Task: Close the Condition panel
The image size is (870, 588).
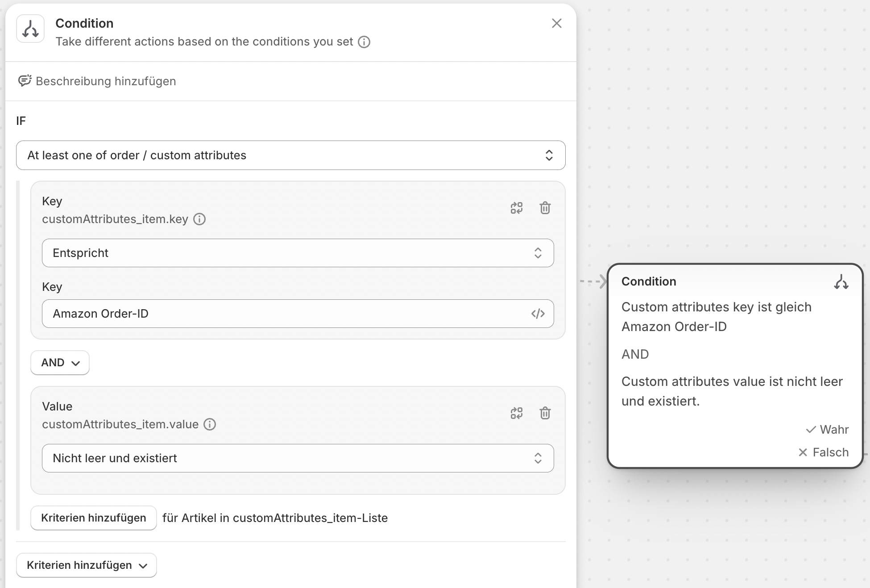Action: click(556, 23)
